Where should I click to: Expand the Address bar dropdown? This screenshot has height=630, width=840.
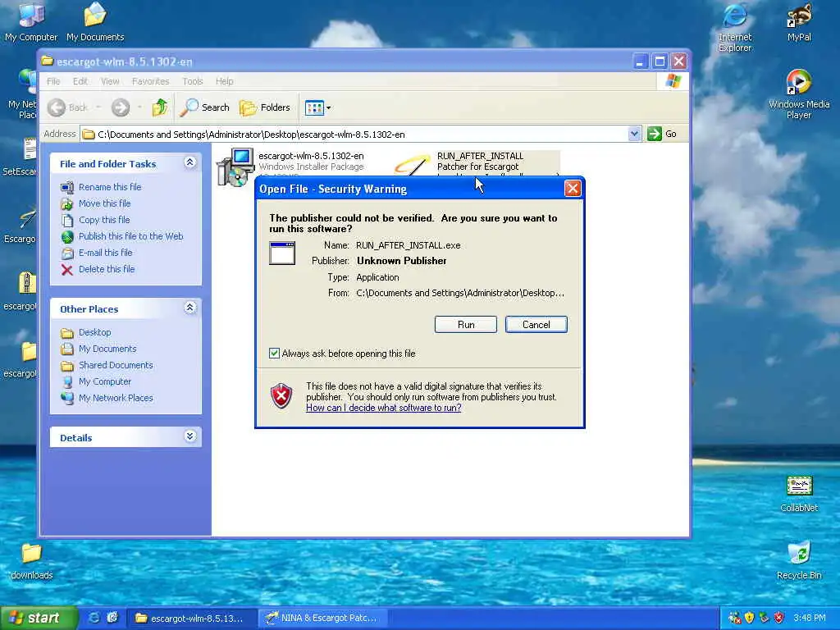pyautogui.click(x=634, y=134)
